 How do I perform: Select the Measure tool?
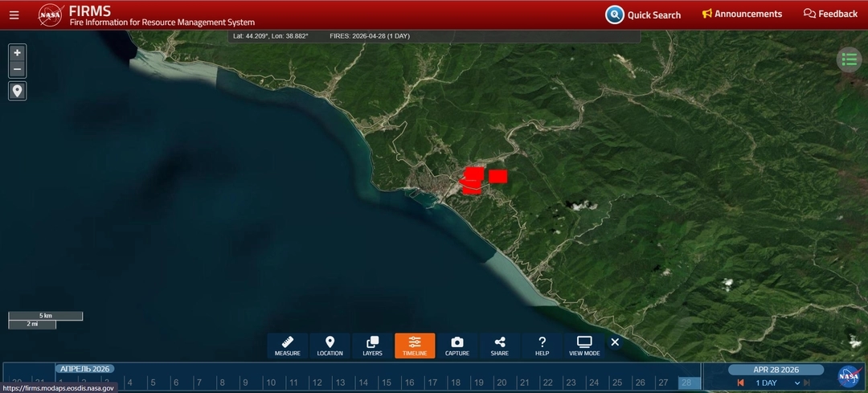click(288, 346)
